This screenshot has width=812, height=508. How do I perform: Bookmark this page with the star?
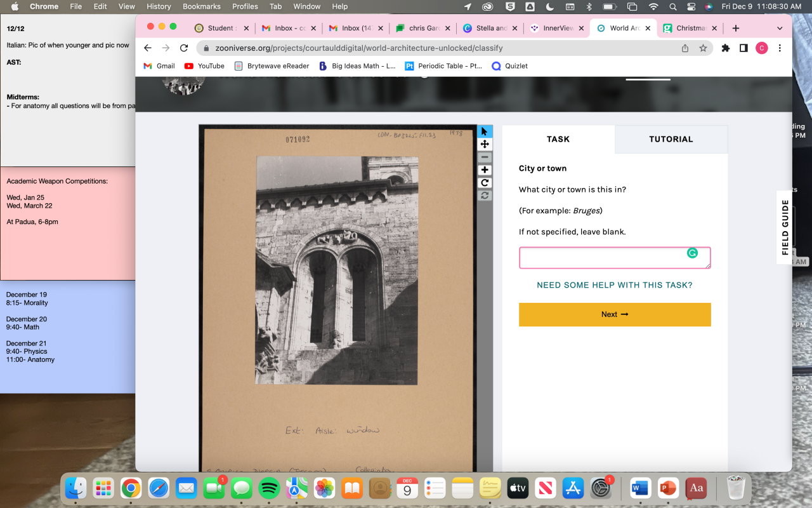(703, 48)
